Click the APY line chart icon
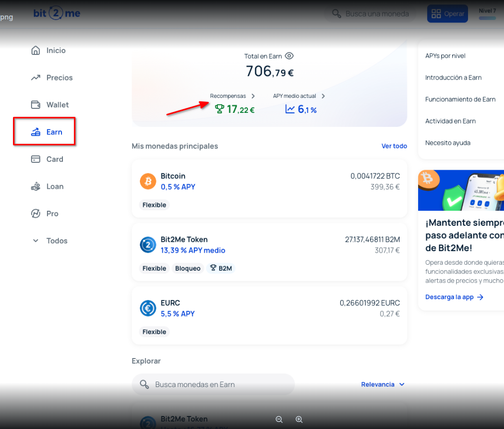Image resolution: width=504 pixels, height=429 pixels. pyautogui.click(x=290, y=109)
